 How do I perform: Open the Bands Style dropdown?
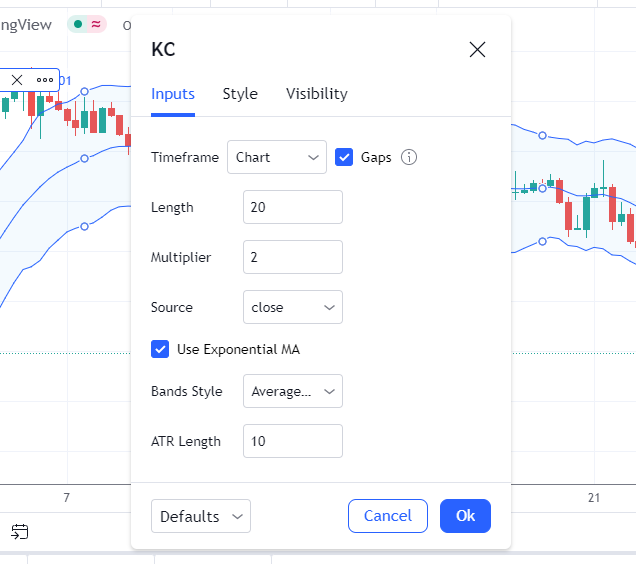point(292,391)
